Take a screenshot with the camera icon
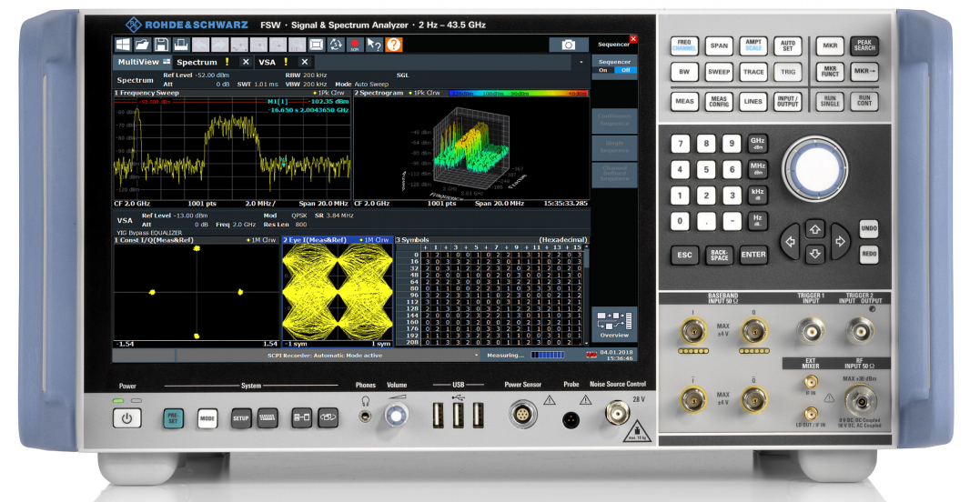This screenshot has width=980, height=502. 568,45
